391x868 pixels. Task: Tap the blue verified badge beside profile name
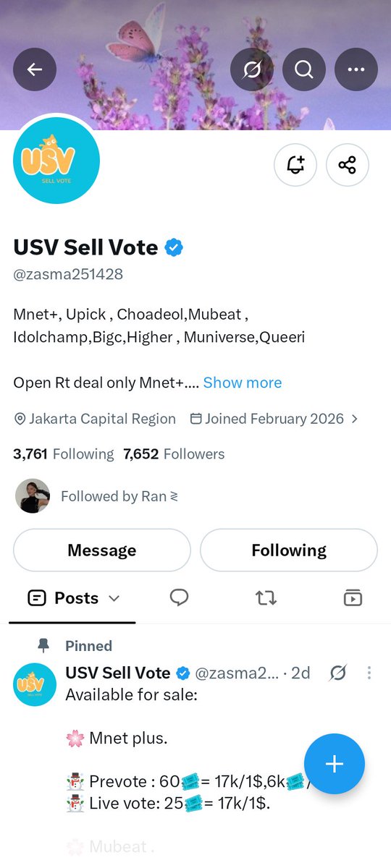(x=174, y=247)
